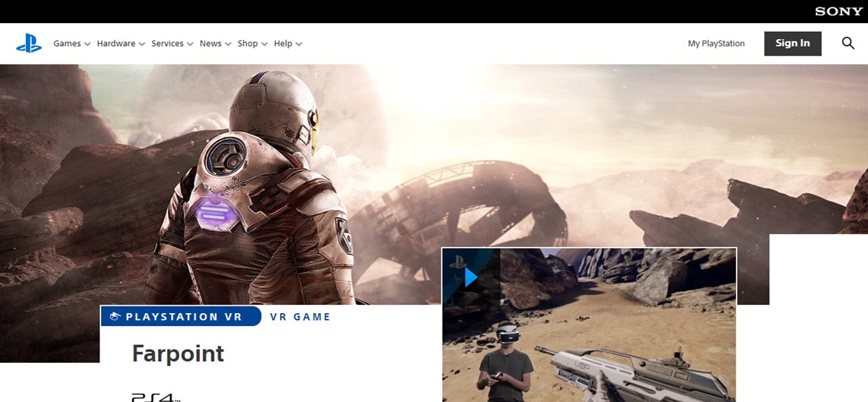
Task: Click the Farpoint game title
Action: (x=178, y=353)
